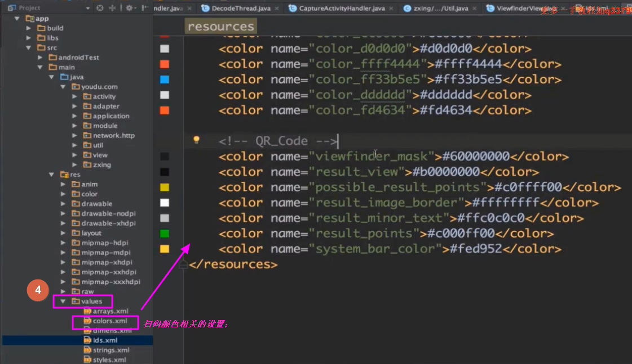The width and height of the screenshot is (632, 364).
Task: Click the blue color_ff33b5e5 gutter swatch
Action: (x=165, y=79)
